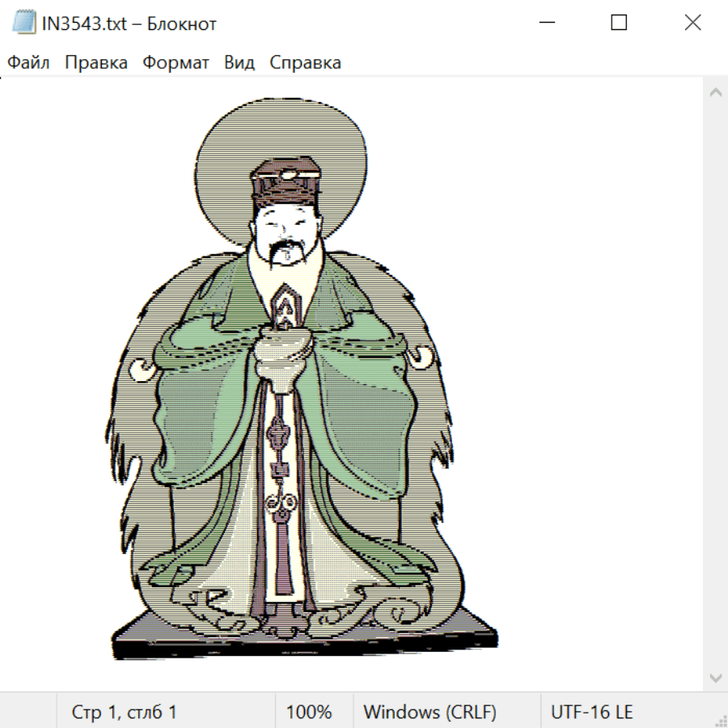728x728 pixels.
Task: Click the UTF-16 LE encoding field
Action: click(591, 713)
